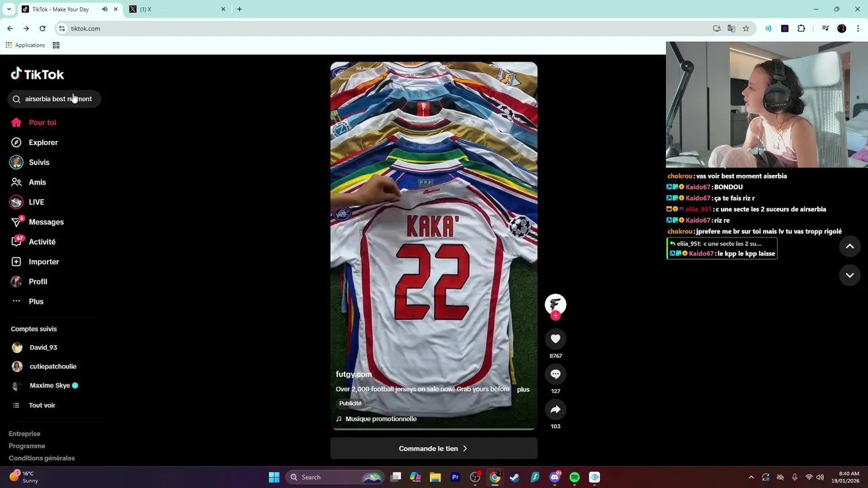Close the X browser tab
This screenshot has height=488, width=868.
pyautogui.click(x=223, y=9)
